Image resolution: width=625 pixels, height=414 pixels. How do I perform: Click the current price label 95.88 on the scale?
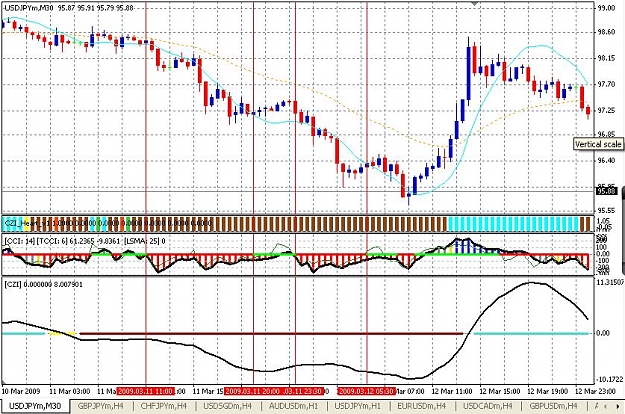point(606,191)
